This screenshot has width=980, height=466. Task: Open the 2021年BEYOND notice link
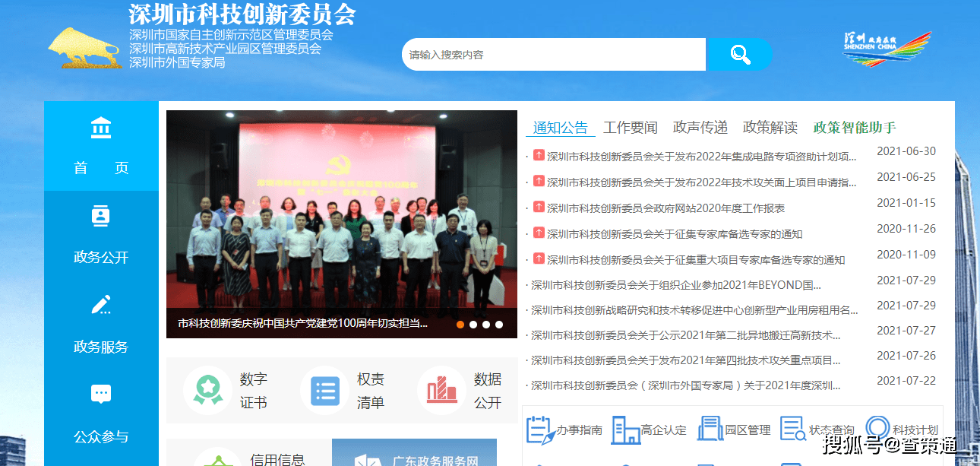[x=676, y=285]
